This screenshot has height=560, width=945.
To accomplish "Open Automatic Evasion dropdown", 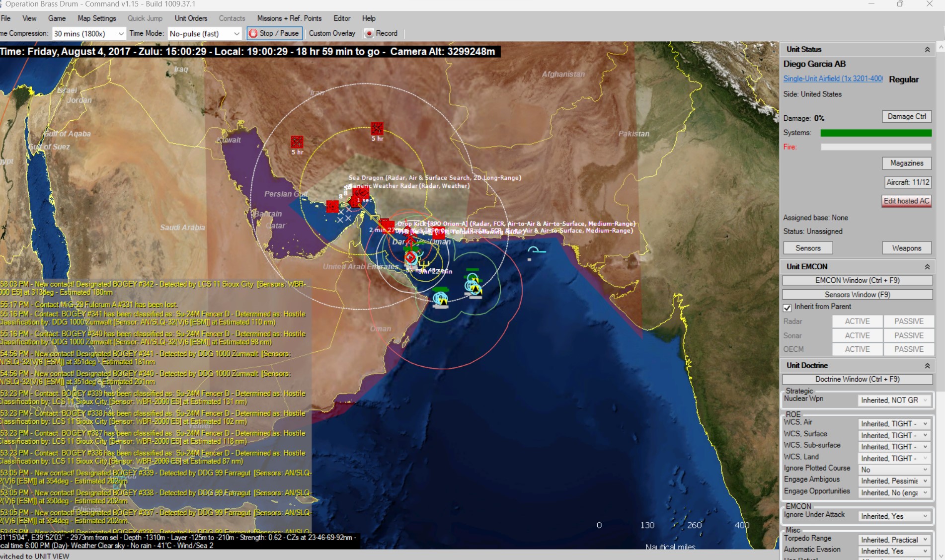I will pos(894,551).
